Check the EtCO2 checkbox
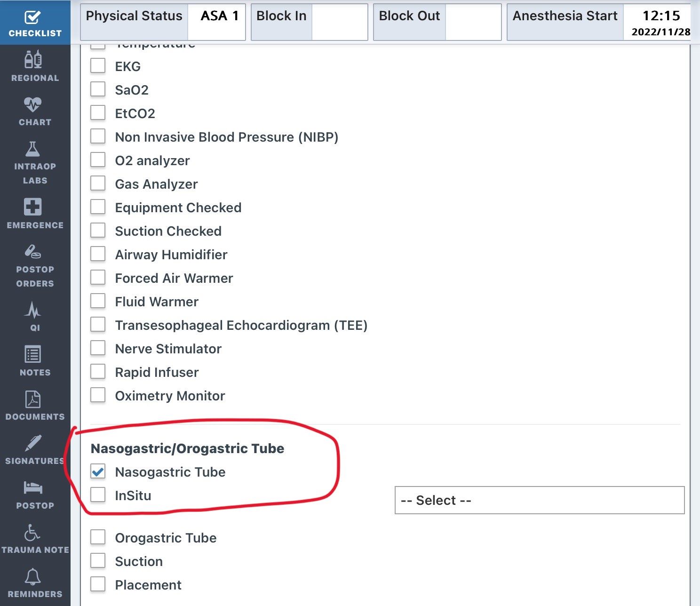 [x=98, y=113]
